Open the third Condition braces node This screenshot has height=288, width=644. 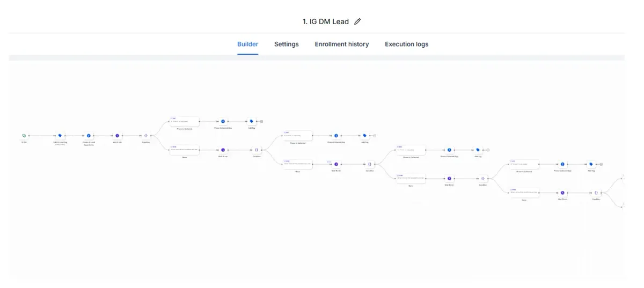coord(370,164)
